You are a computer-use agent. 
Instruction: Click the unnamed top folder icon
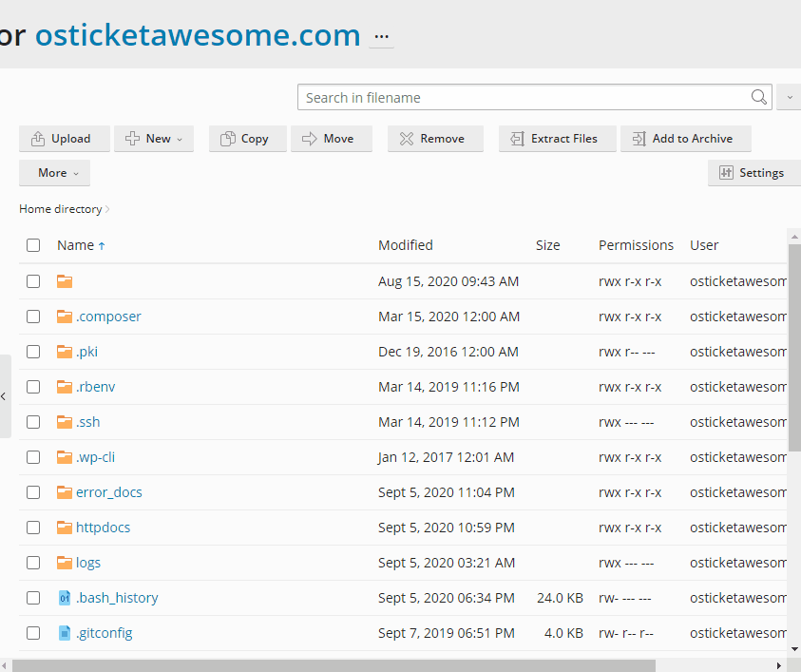pyautogui.click(x=65, y=281)
